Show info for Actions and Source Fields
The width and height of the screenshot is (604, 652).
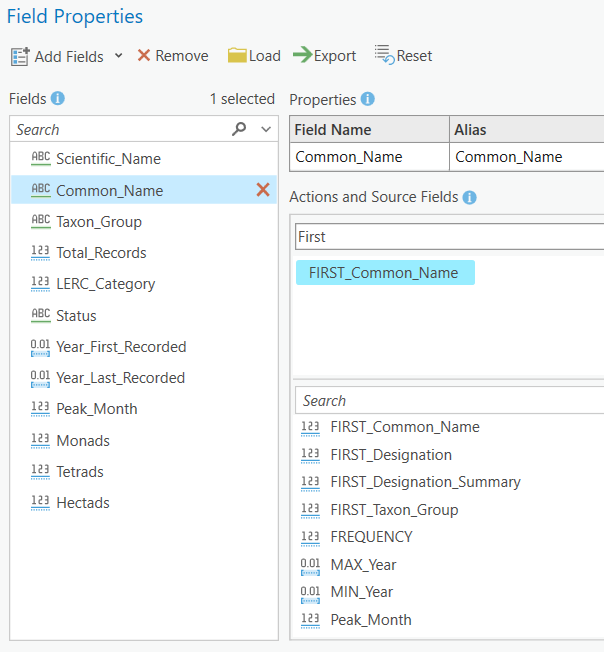470,197
